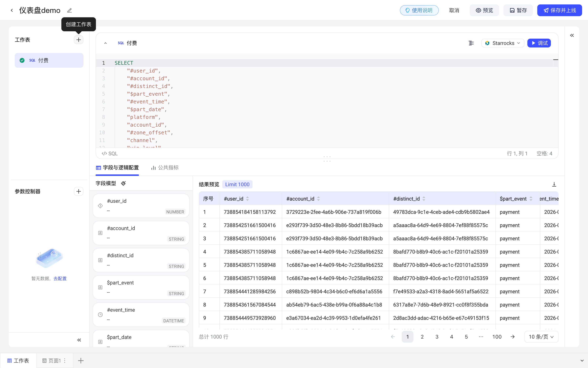Open the #user_id field card

[141, 206]
